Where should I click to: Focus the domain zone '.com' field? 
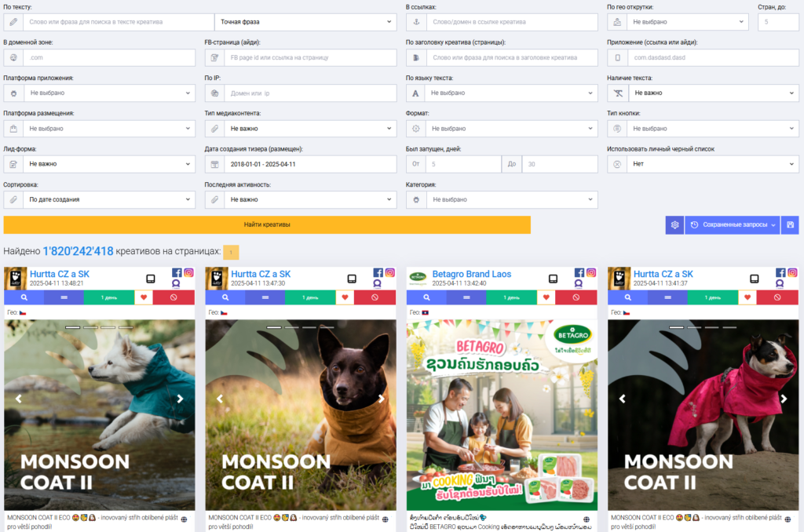point(109,57)
